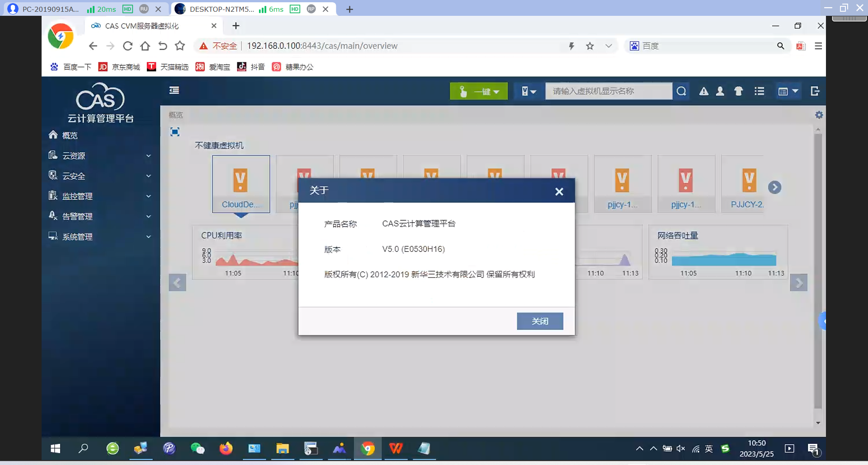Open the 糖果办公 bookmark
868x465 pixels.
(292, 67)
